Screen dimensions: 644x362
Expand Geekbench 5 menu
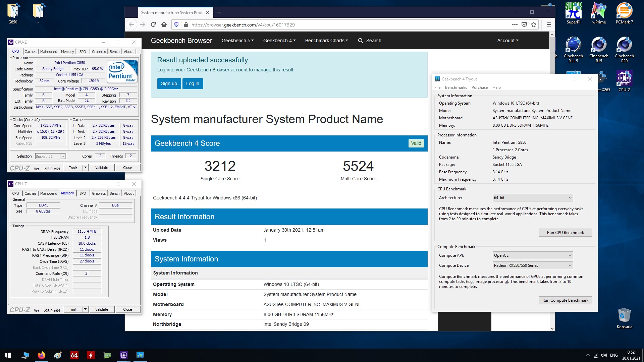coord(237,41)
